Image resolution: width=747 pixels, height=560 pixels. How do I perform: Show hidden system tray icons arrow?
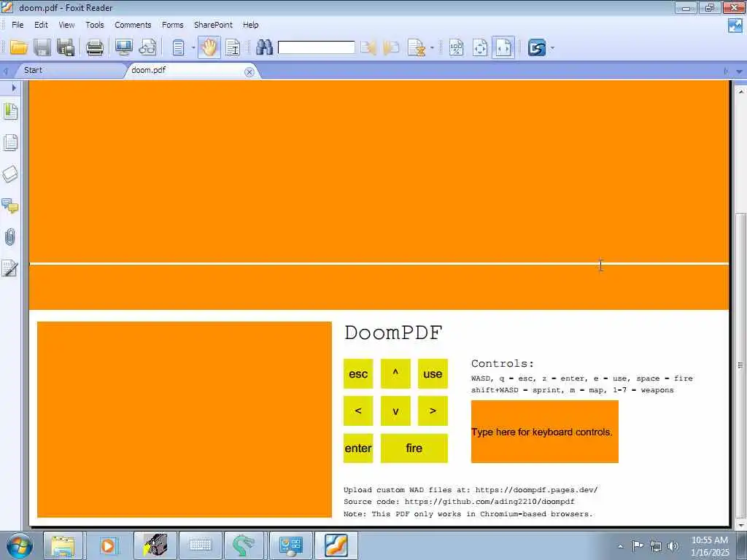(620, 546)
